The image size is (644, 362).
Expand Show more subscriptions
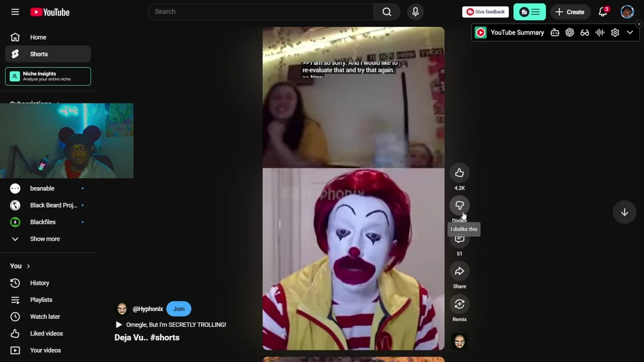click(48, 239)
